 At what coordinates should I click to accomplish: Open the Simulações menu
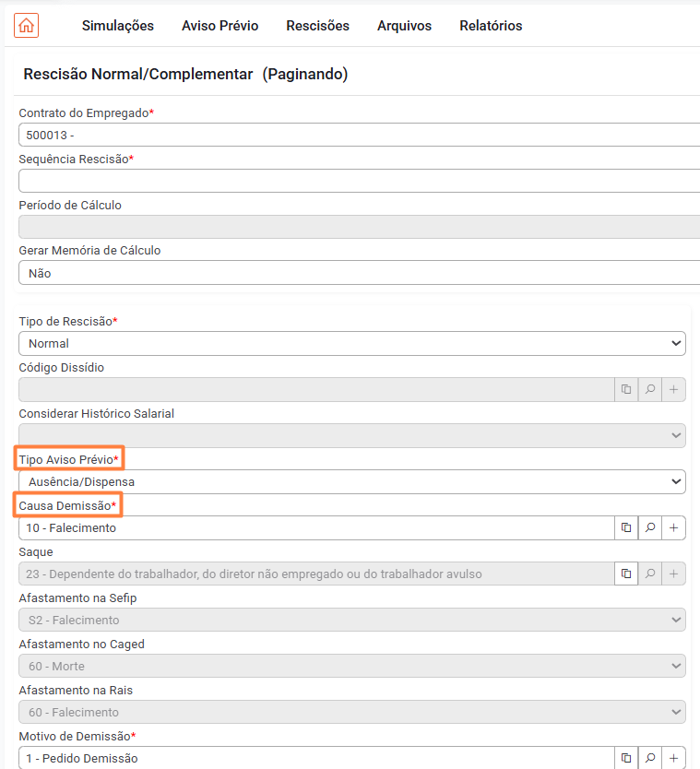[118, 26]
